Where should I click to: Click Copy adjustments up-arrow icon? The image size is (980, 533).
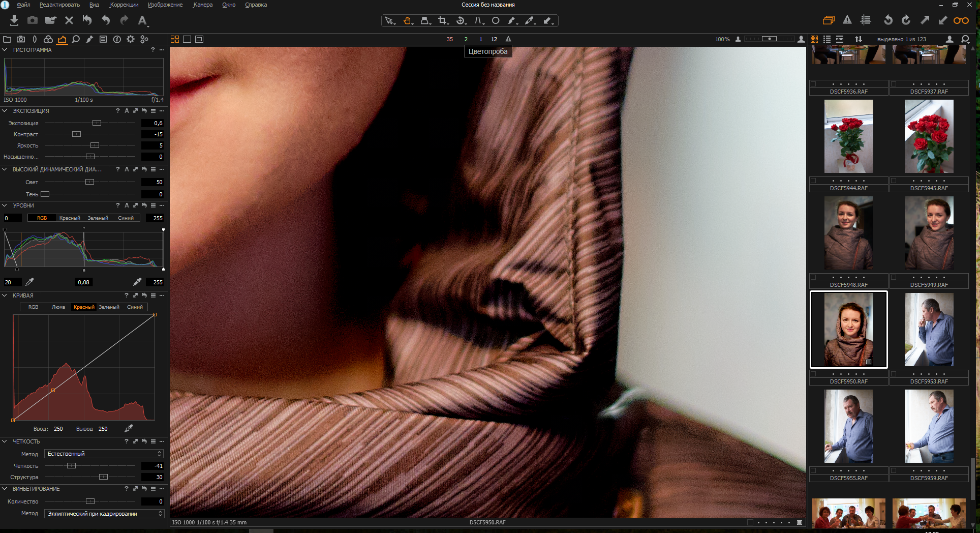pyautogui.click(x=925, y=20)
